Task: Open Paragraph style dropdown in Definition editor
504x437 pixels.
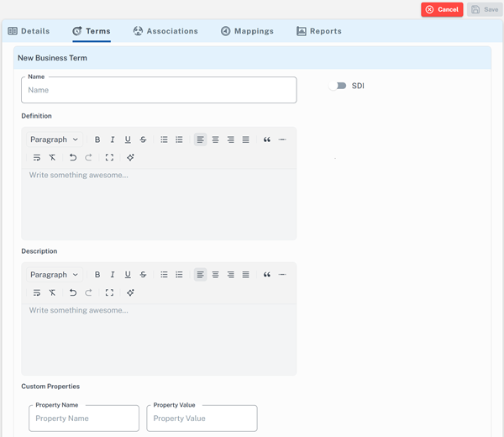Action: 54,140
